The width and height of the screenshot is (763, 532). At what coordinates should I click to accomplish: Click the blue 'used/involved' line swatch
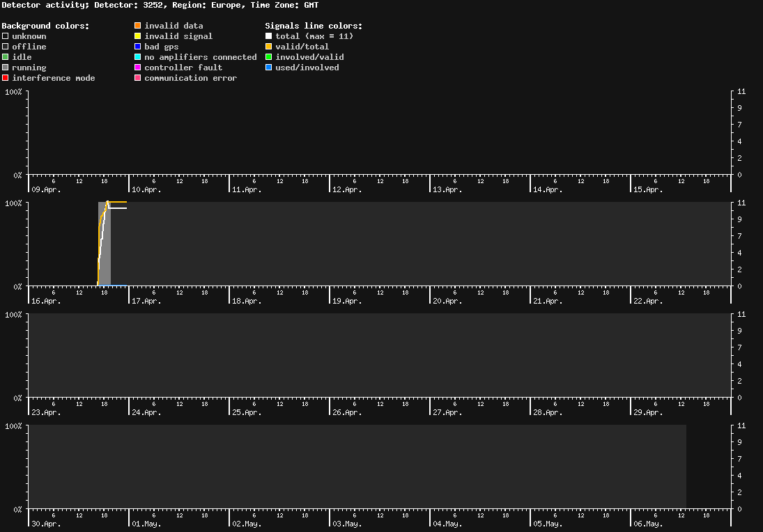[268, 68]
